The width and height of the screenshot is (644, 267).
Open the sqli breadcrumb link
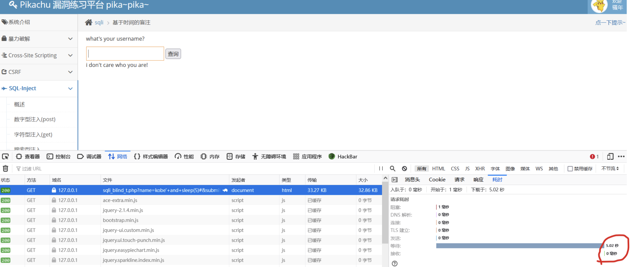coord(99,23)
